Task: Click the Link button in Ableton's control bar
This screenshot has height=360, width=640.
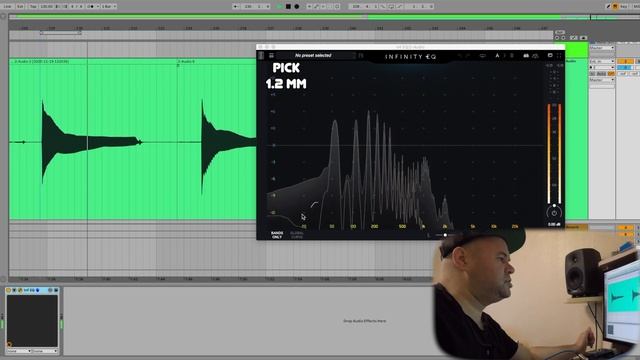Action: pyautogui.click(x=8, y=7)
